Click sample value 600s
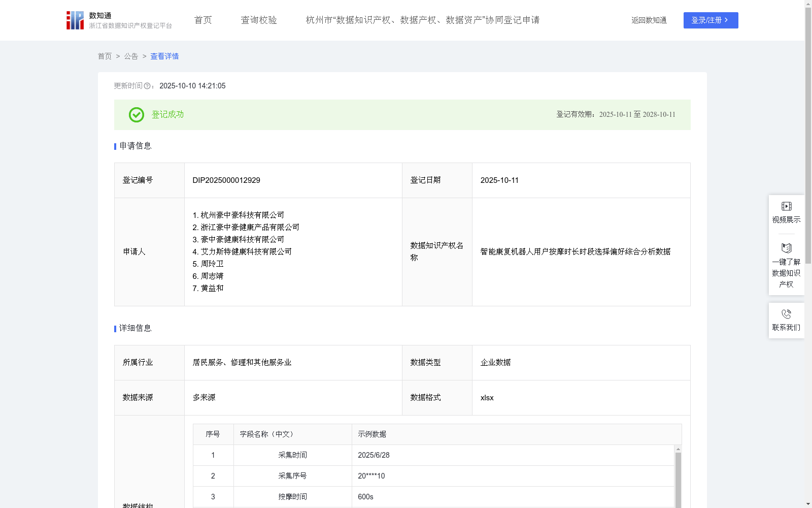This screenshot has height=508, width=812. point(365,497)
